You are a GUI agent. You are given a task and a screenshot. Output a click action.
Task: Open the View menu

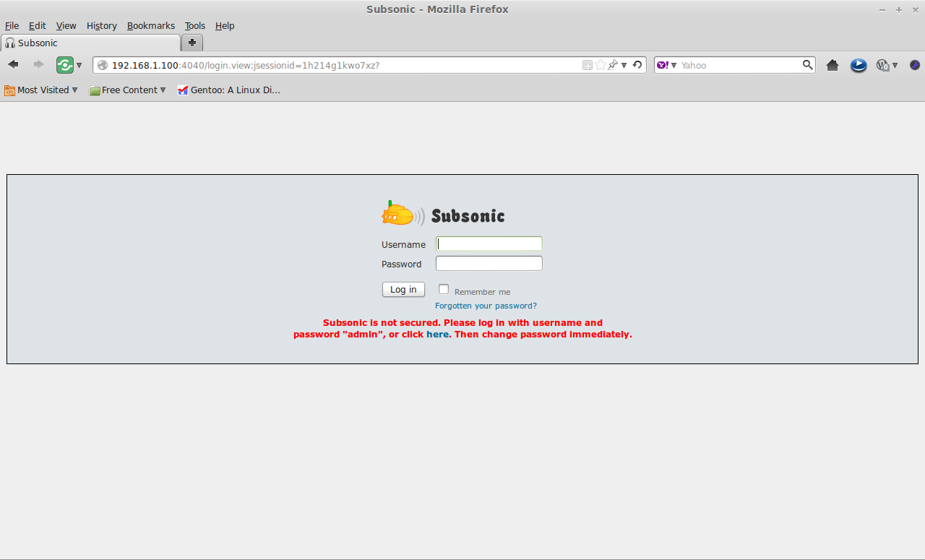tap(66, 26)
